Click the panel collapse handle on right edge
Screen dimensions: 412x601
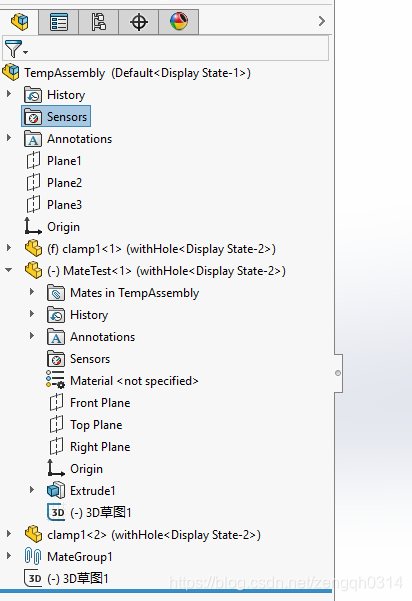coord(338,373)
